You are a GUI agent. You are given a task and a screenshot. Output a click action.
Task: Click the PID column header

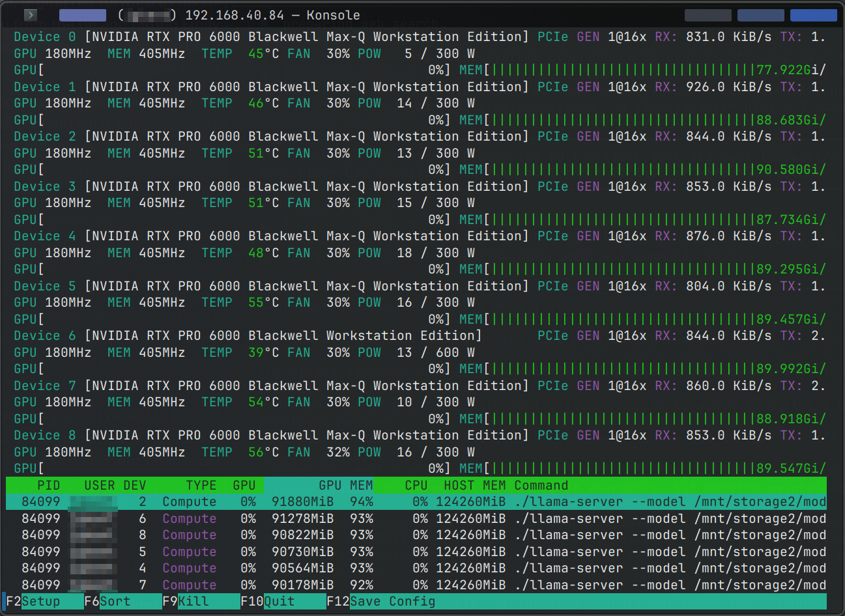pos(49,486)
